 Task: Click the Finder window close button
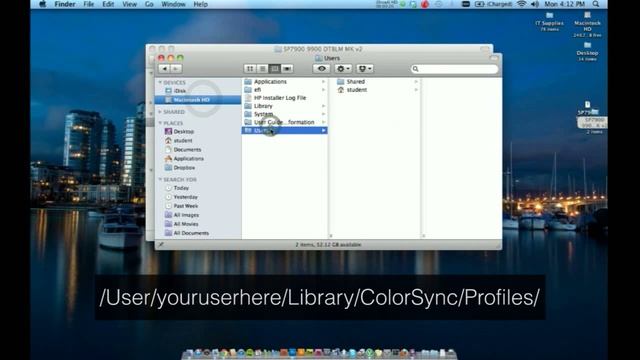point(161,58)
